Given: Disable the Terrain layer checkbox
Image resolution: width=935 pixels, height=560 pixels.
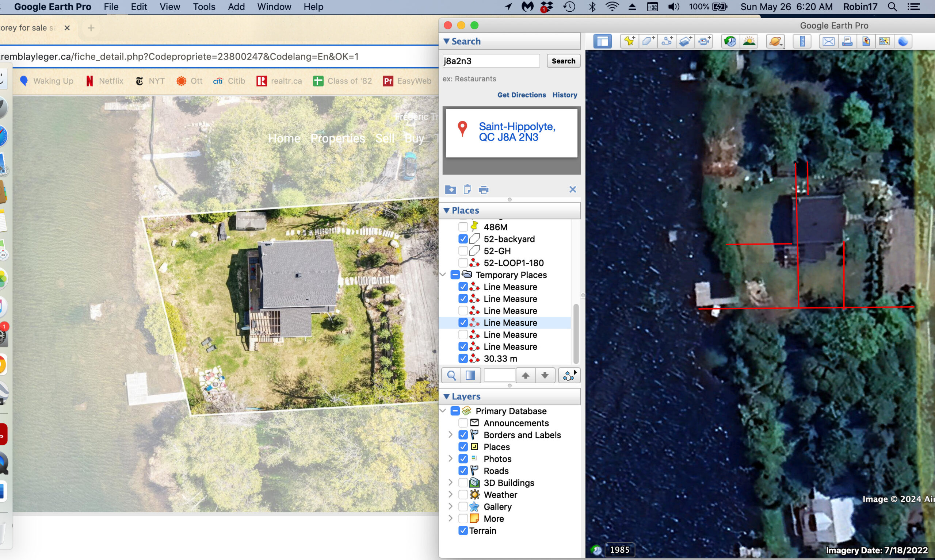Looking at the screenshot, I should tap(463, 530).
